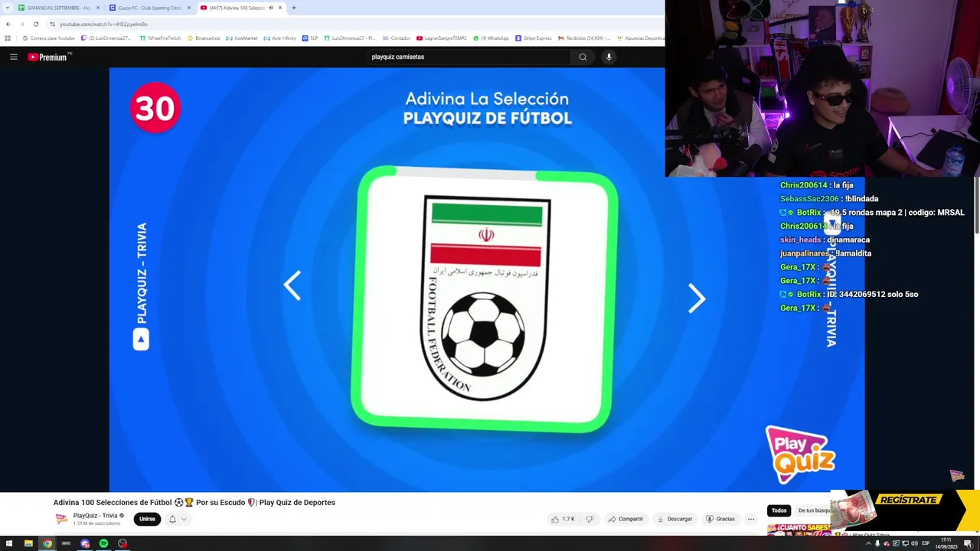
Task: Share the video via Compartir
Action: pos(626,519)
